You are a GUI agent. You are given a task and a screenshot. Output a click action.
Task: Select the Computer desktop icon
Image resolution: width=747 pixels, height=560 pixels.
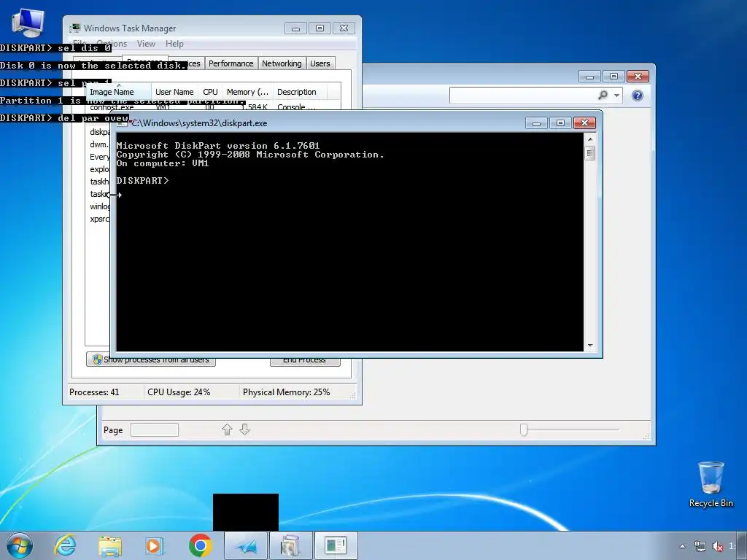click(x=28, y=23)
